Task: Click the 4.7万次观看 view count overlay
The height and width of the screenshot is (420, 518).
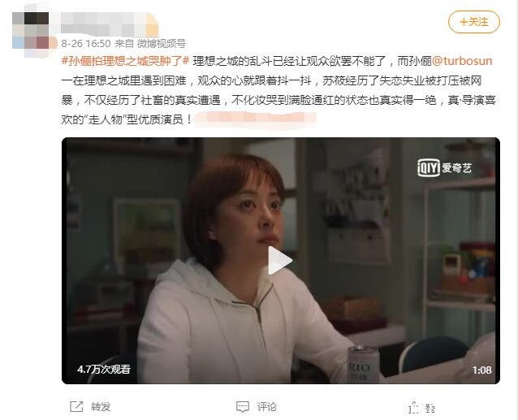Action: (104, 369)
